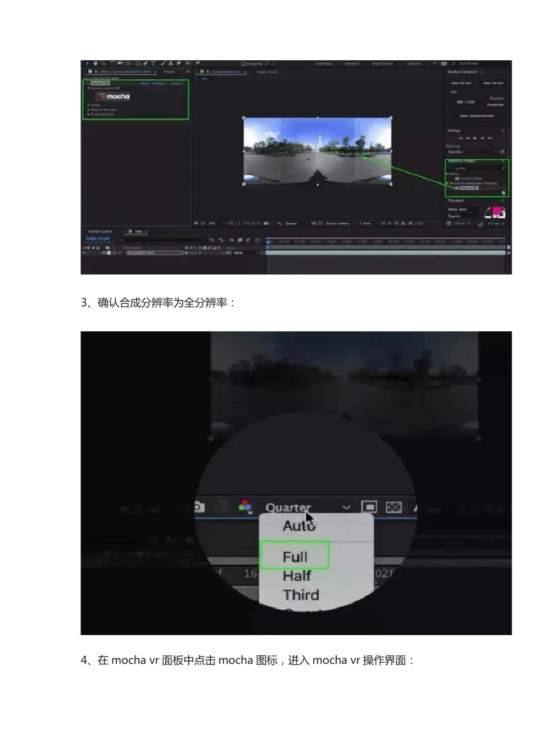
Task: Select mocha shape in Effects & Presets list
Action: 471,179
